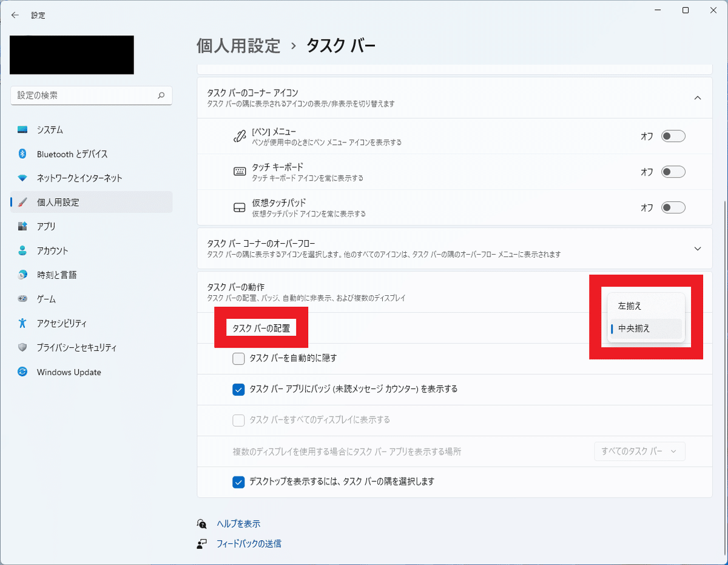Open the すべてのタスク バー dropdown
This screenshot has width=728, height=565.
[x=639, y=452]
